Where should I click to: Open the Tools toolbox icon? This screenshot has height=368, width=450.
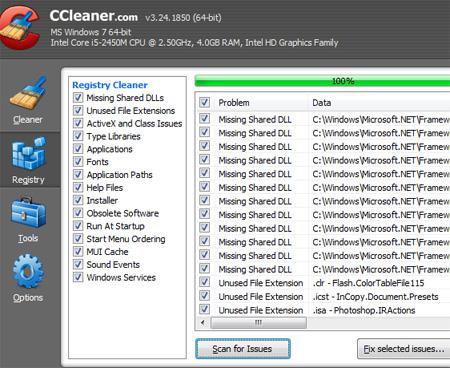coord(28,213)
